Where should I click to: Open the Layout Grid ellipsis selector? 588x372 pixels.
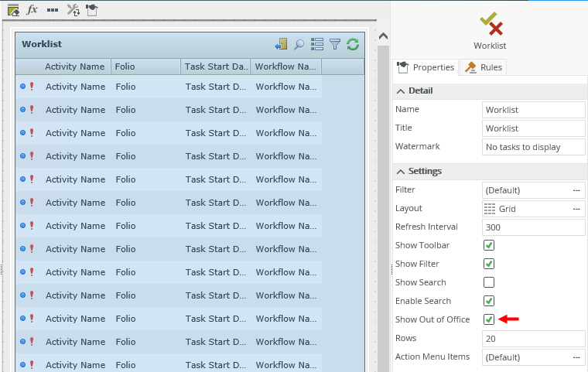[x=576, y=209]
